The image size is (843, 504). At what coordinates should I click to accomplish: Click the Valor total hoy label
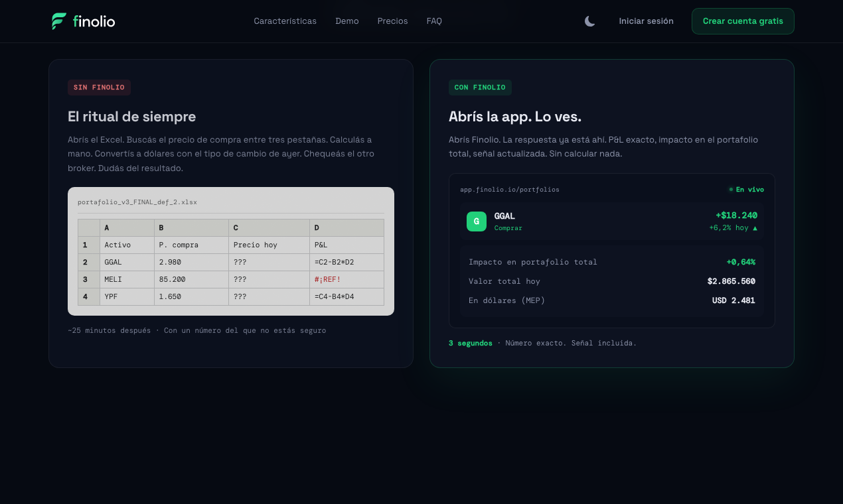pyautogui.click(x=504, y=281)
